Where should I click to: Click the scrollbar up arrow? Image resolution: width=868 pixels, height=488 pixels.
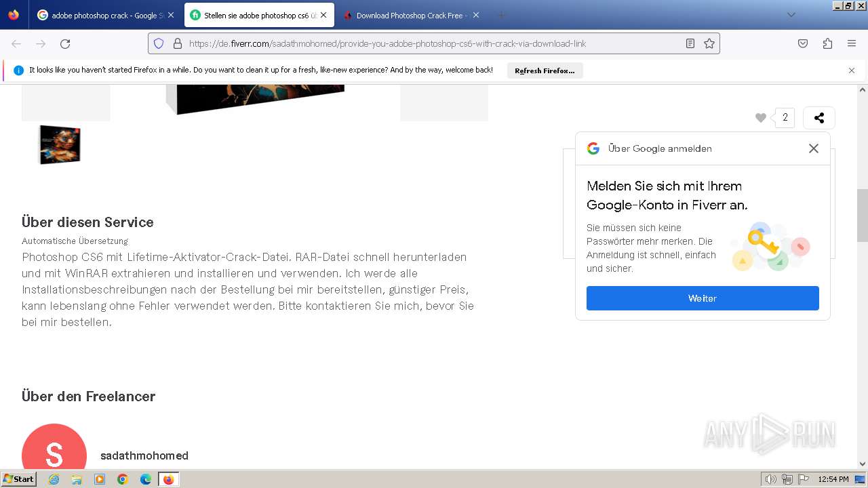coord(863,89)
